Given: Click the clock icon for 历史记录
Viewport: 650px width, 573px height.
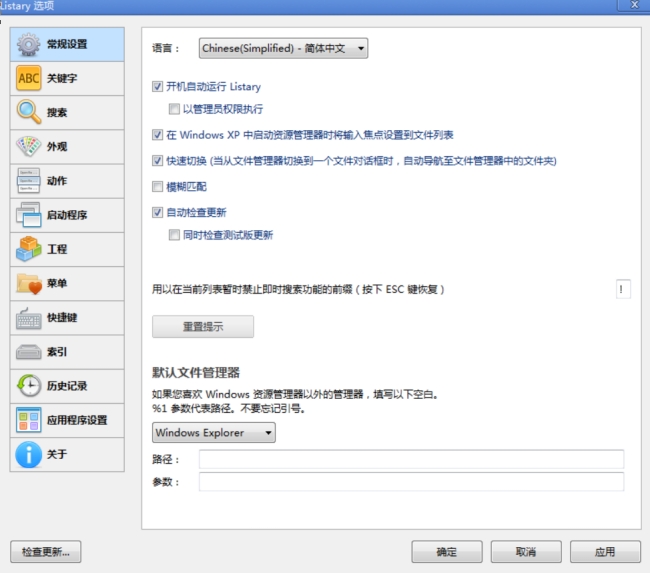Looking at the screenshot, I should [x=28, y=386].
